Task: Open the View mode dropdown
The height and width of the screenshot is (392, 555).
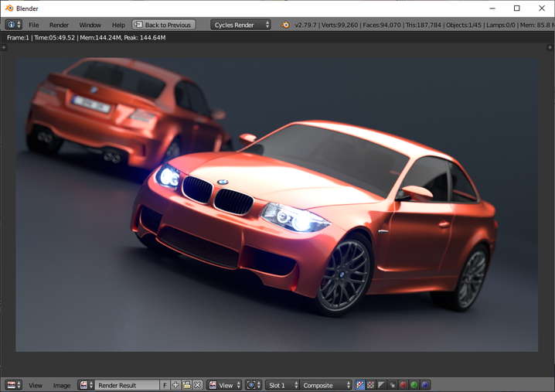Action: tap(224, 385)
